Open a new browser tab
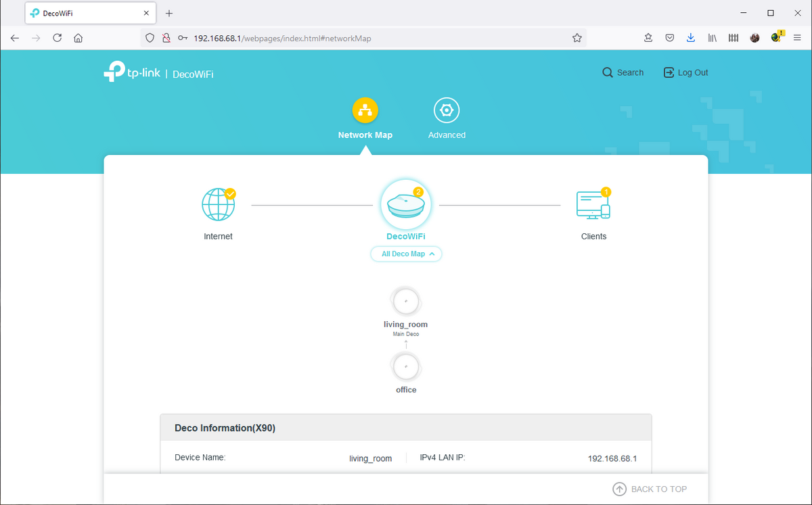Viewport: 812px width, 505px height. click(x=169, y=13)
